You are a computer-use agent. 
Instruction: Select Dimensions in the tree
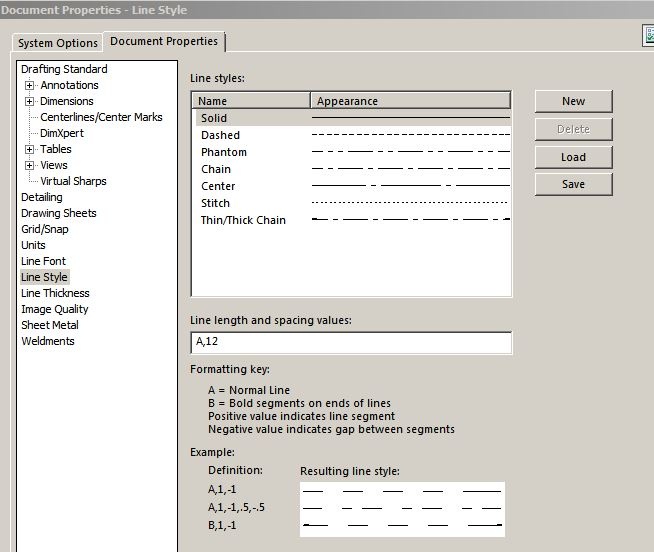click(67, 101)
